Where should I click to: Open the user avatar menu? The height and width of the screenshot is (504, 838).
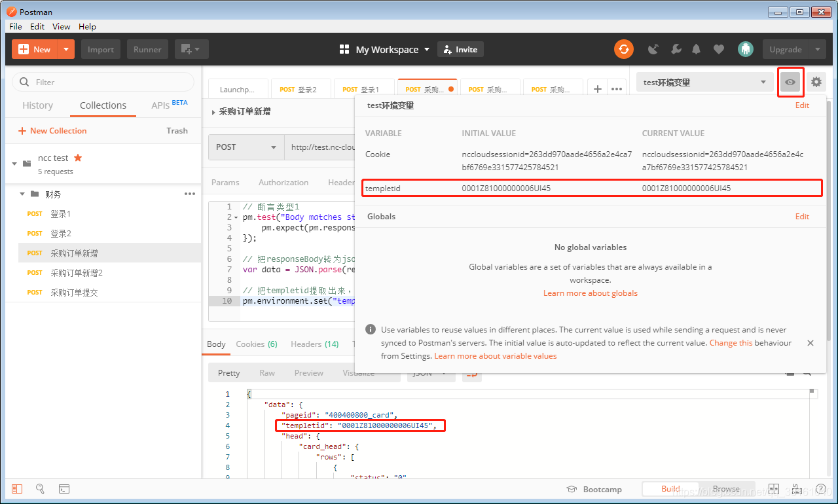click(745, 49)
